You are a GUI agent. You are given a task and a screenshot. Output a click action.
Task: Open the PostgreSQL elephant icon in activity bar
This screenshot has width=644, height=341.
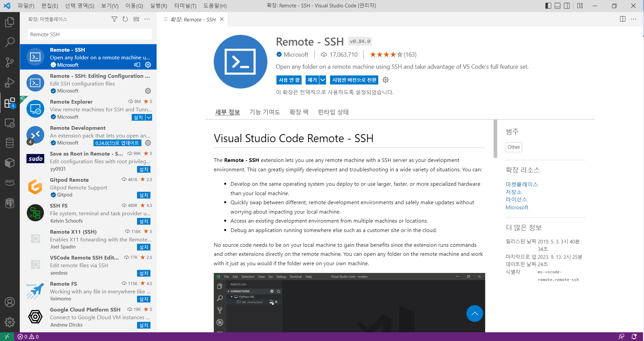click(10, 203)
